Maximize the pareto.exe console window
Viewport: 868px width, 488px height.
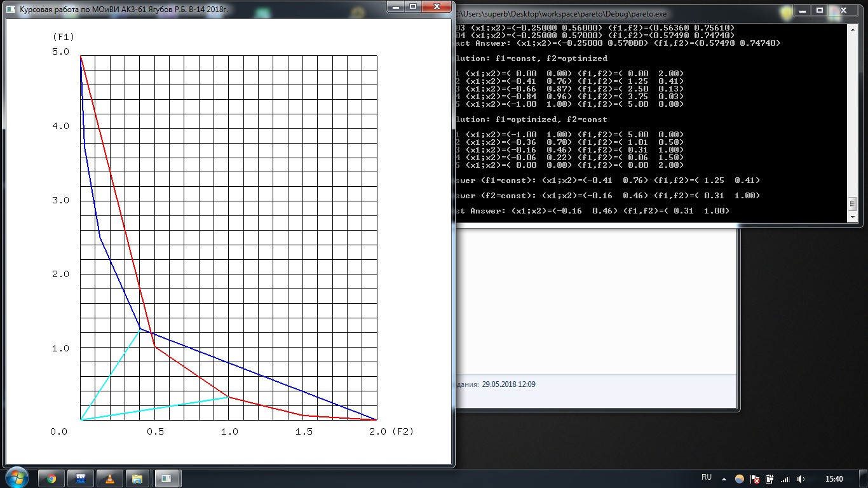[820, 10]
